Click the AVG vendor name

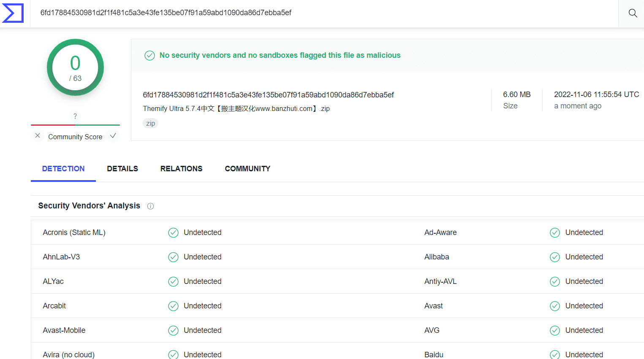tap(432, 330)
